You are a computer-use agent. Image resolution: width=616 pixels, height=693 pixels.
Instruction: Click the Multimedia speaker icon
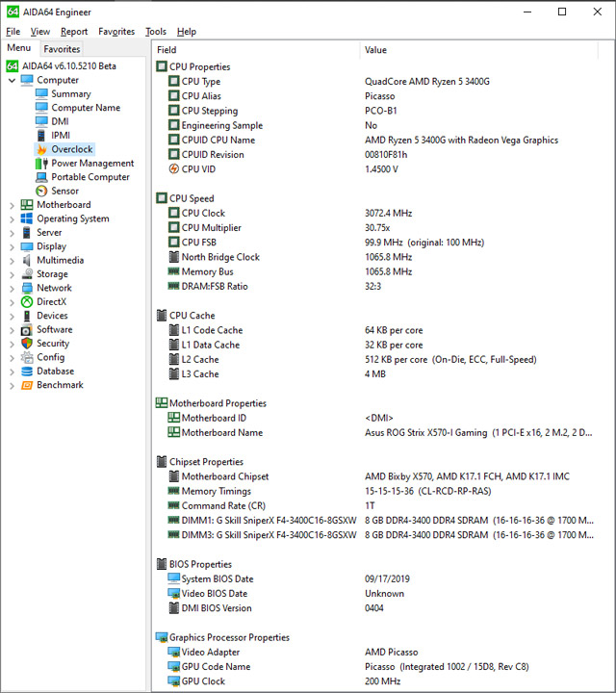click(27, 260)
